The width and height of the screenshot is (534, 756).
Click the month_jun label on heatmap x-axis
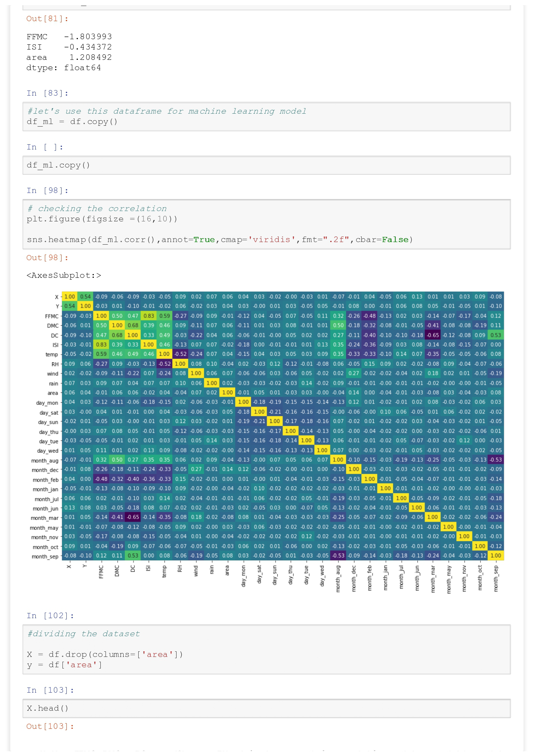[417, 578]
